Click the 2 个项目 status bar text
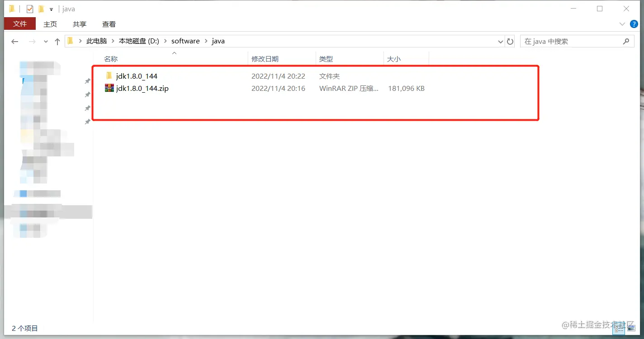The width and height of the screenshot is (644, 339). tap(25, 328)
